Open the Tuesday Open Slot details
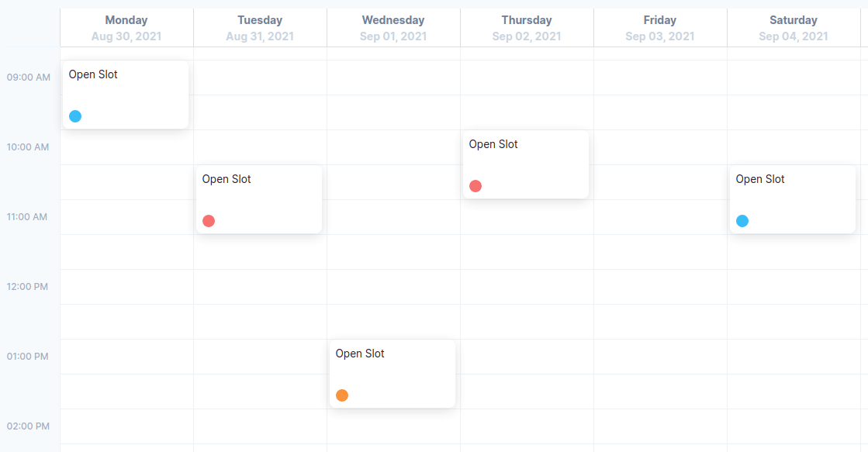868x452 pixels. coord(258,198)
